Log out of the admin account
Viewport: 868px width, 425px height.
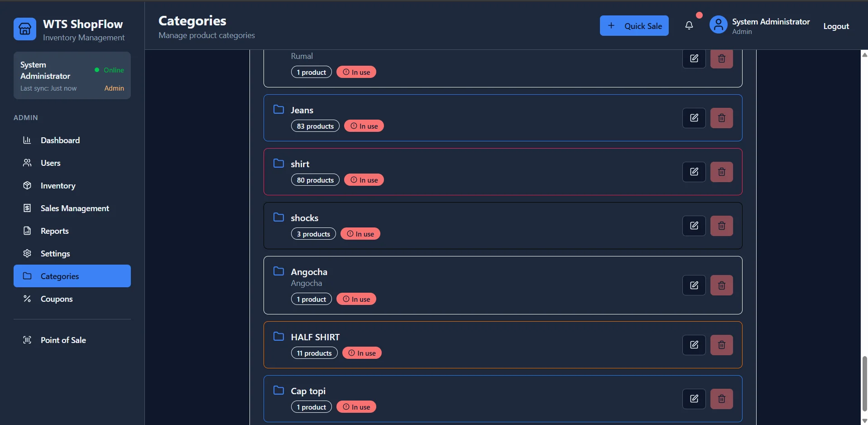pyautogui.click(x=836, y=26)
